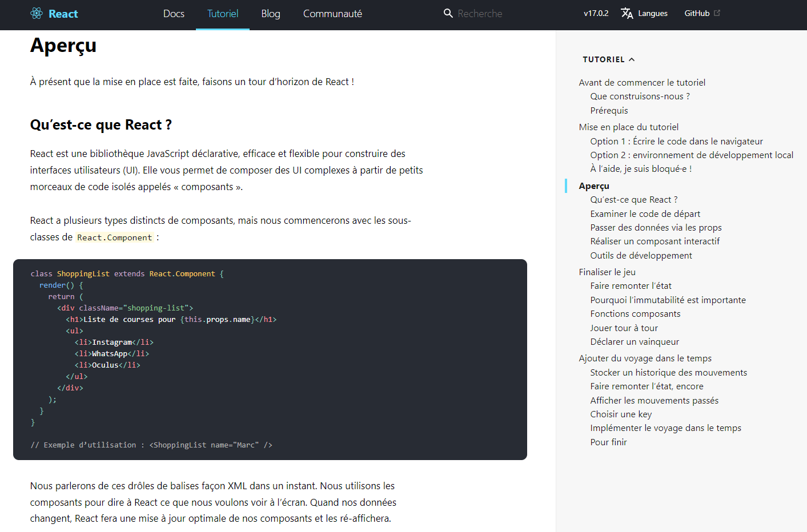This screenshot has height=532, width=807.
Task: Select the 'Aperçu' sidebar entry
Action: [x=594, y=186]
